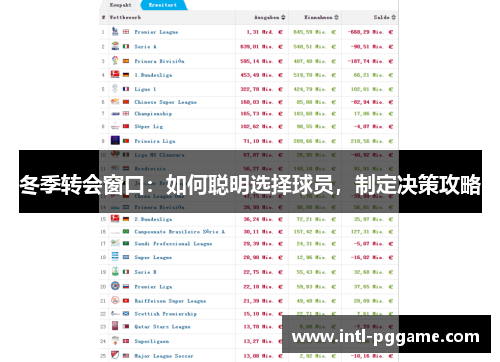Click the # column header

(x=103, y=17)
